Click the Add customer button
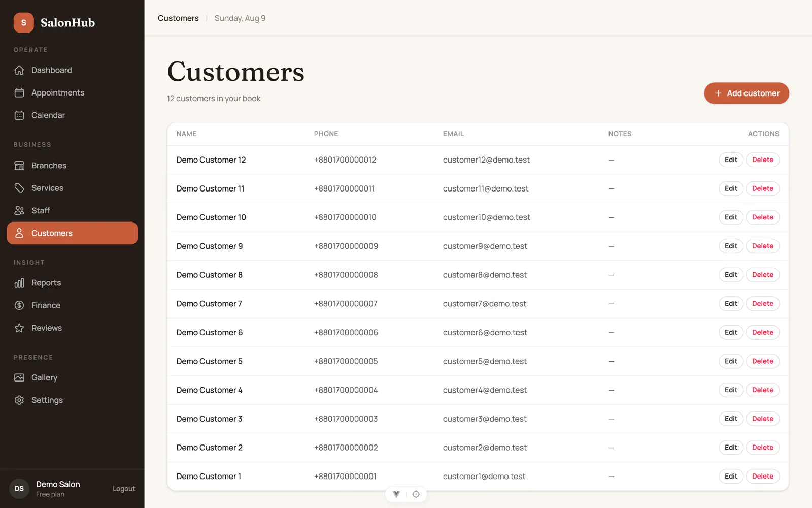This screenshot has width=812, height=508. pos(747,93)
